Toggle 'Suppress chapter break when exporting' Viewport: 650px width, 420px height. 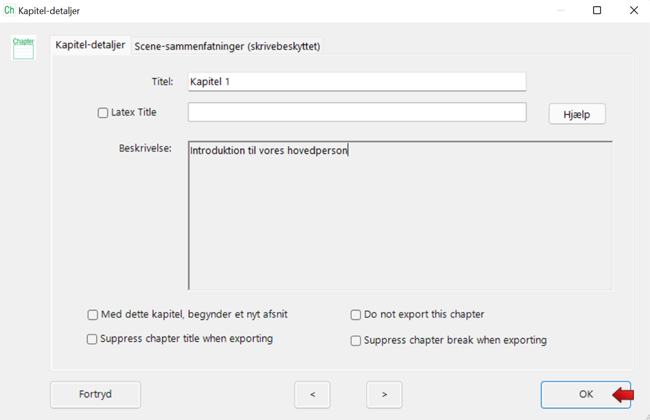356,340
